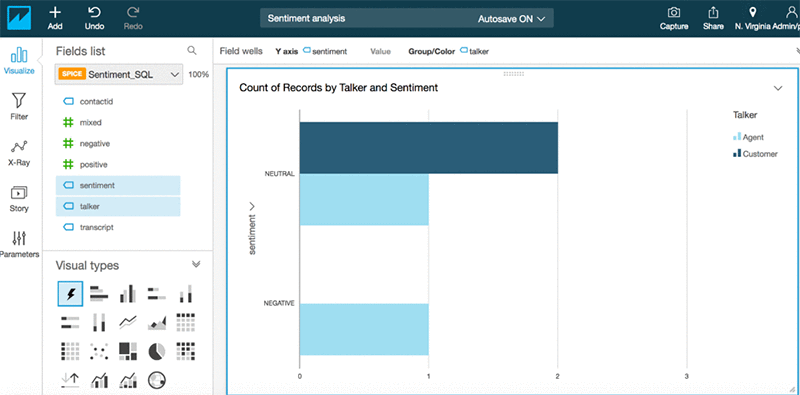Select the horizontal stacked bar visual type
This screenshot has width=800, height=395.
pyautogui.click(x=157, y=293)
